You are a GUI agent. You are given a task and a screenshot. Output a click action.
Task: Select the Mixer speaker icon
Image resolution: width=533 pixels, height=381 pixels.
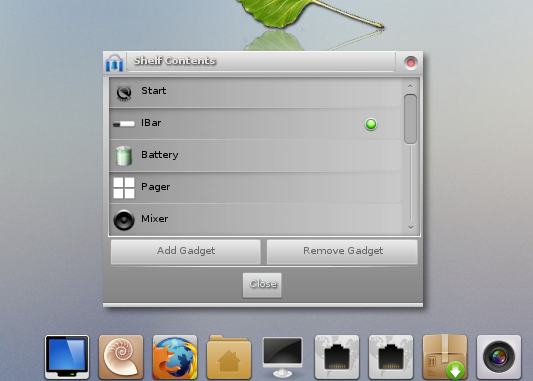click(124, 220)
